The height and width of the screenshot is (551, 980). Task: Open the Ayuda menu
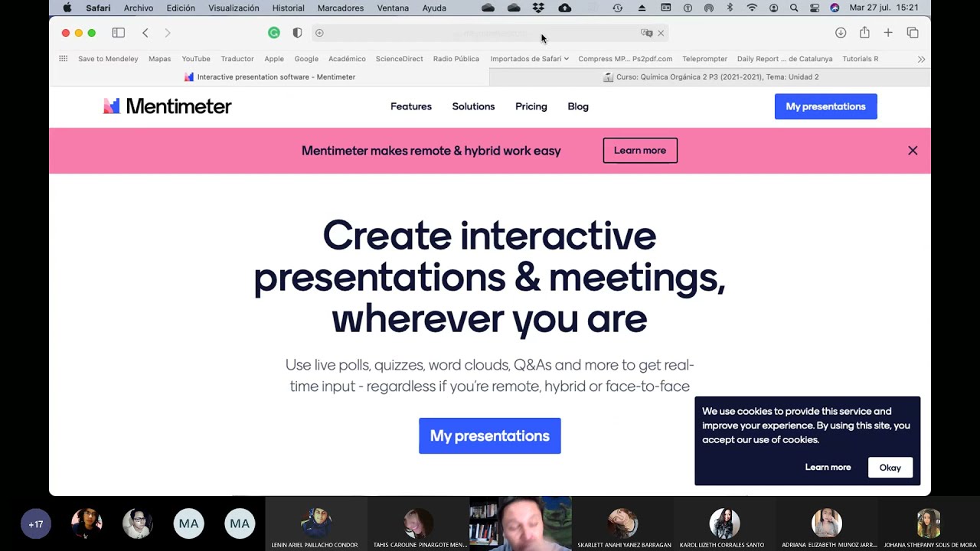(434, 8)
